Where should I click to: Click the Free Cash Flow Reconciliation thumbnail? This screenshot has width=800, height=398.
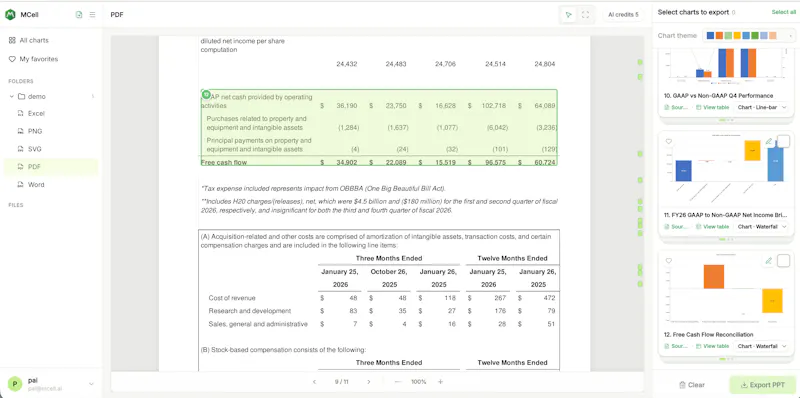tap(727, 289)
